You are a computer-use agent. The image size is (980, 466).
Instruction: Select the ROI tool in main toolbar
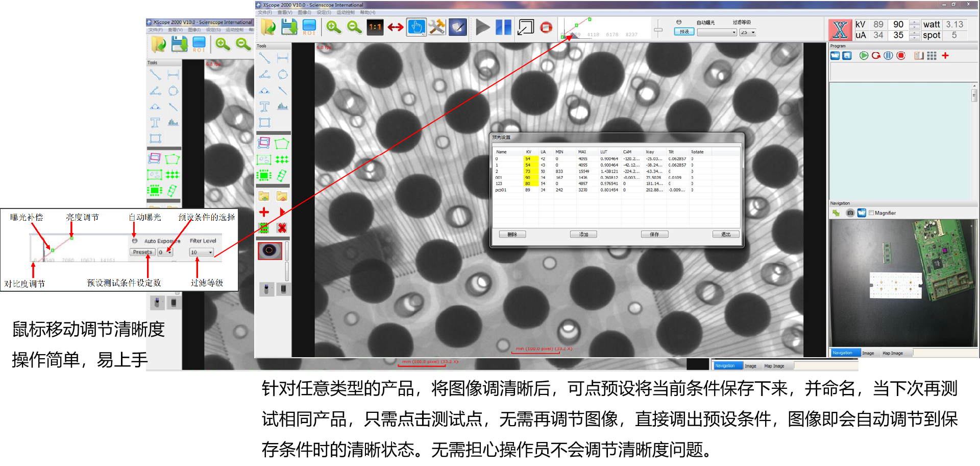[309, 27]
